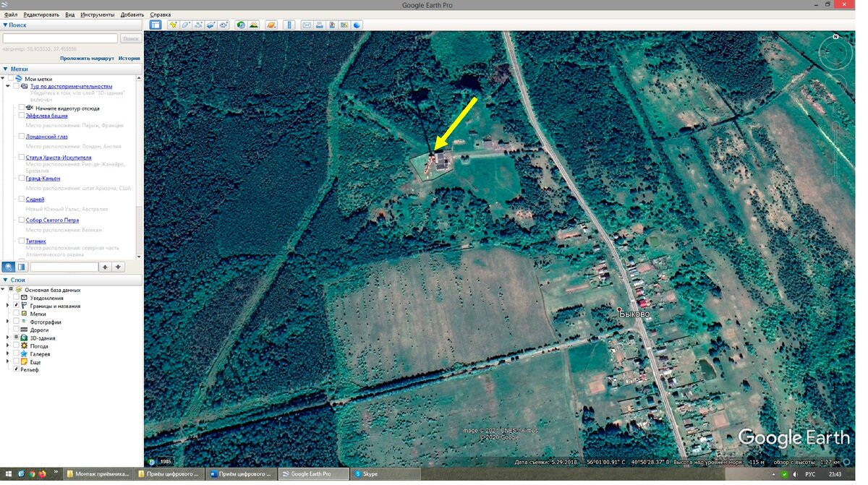Screen dimensions: 868x485
Task: Show historical imagery with the clock icon
Action: 241,25
